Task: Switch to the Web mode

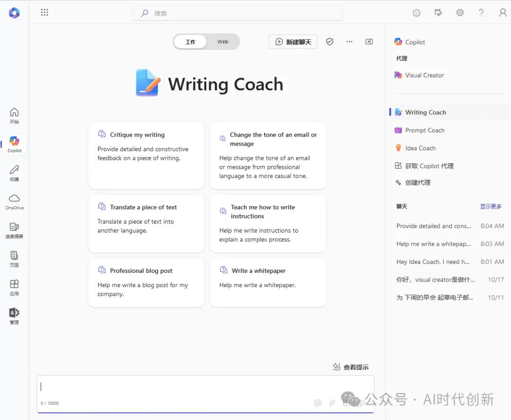Action: coord(222,42)
